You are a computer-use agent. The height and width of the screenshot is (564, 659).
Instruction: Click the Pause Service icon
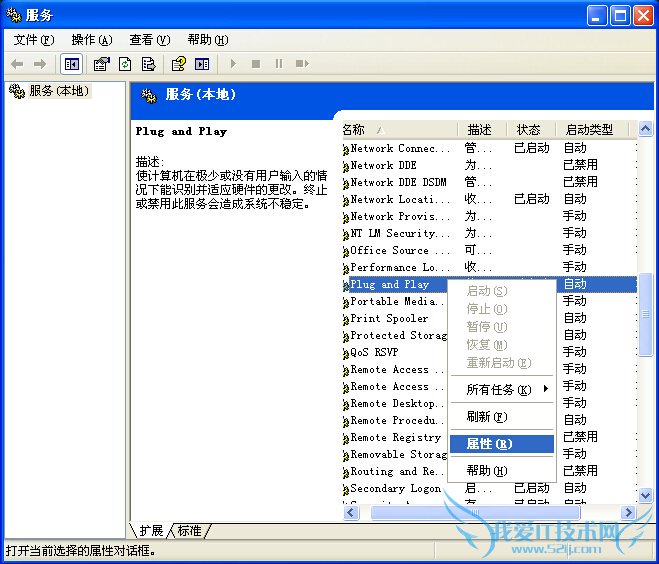[279, 64]
